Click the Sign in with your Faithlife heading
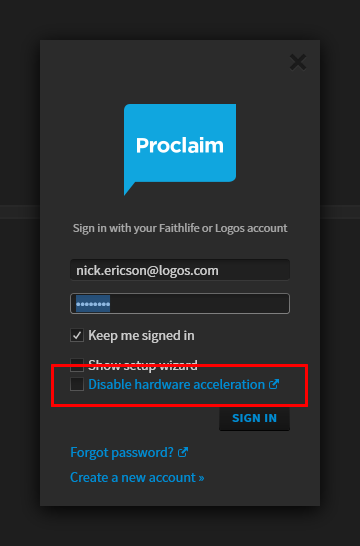 pyautogui.click(x=180, y=228)
